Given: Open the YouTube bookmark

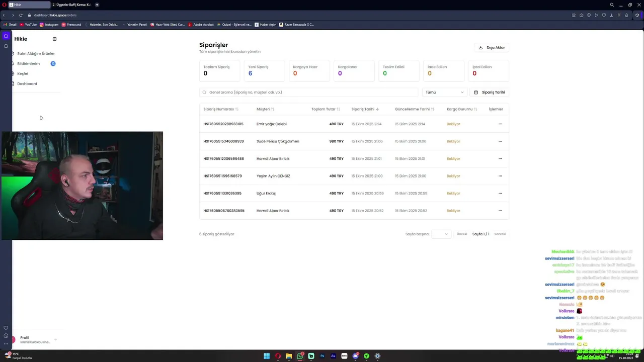Looking at the screenshot, I should [x=28, y=24].
